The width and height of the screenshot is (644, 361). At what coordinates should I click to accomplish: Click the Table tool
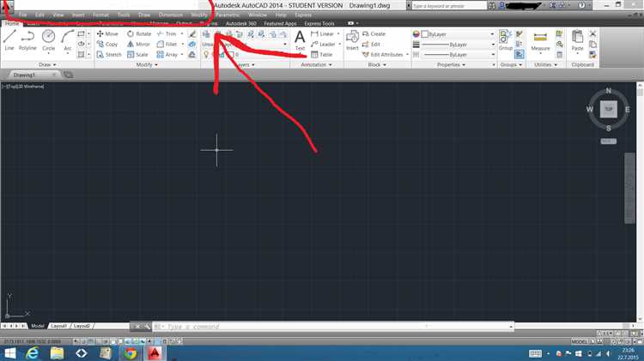(322, 54)
